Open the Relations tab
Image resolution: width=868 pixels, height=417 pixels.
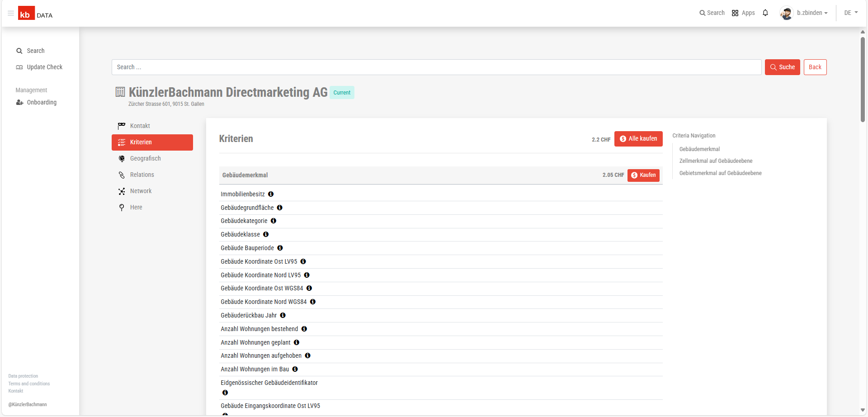(152, 175)
